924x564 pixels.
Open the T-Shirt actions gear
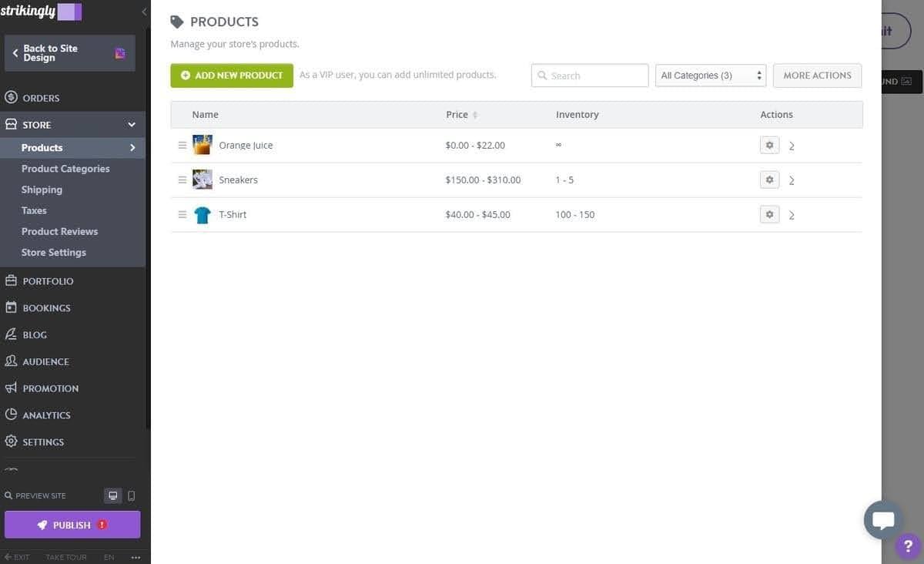pos(769,214)
